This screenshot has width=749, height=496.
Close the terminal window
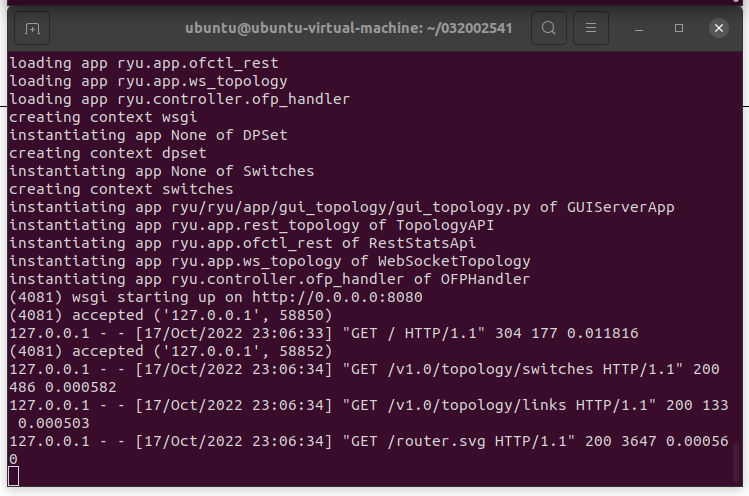(719, 28)
